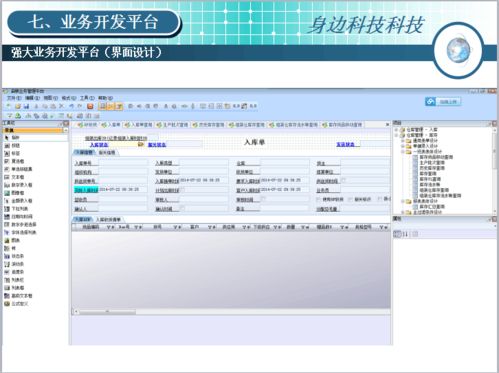Select 库存查询 in project tree

tap(428, 174)
